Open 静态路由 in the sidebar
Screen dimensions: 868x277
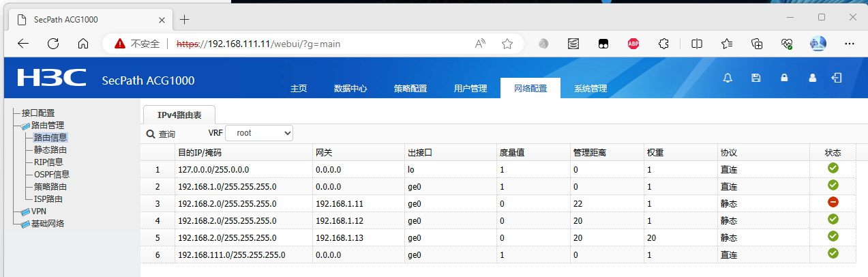[50, 150]
